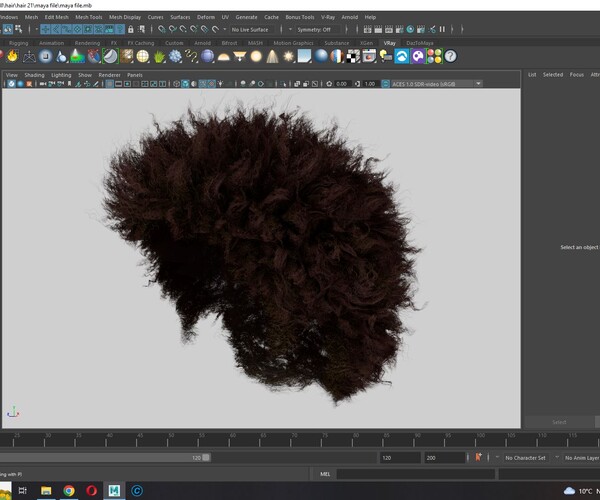
Task: Toggle auto keyframe orange key icon
Action: [478, 458]
